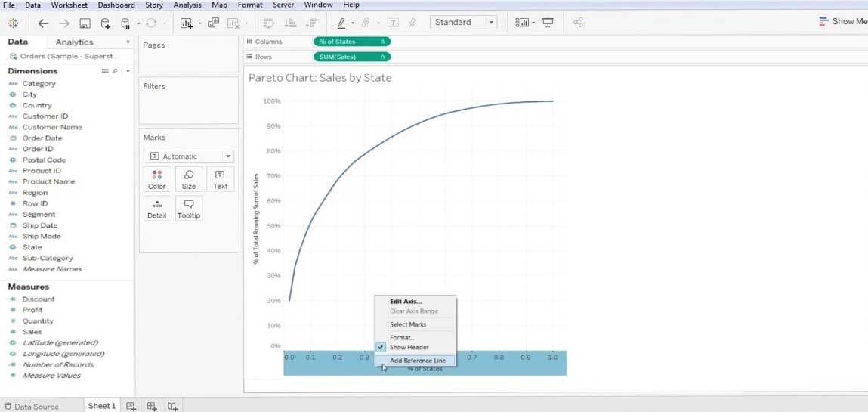Open the dropdown arrow beside Show/Hide cards
868x412 pixels.
tap(533, 23)
